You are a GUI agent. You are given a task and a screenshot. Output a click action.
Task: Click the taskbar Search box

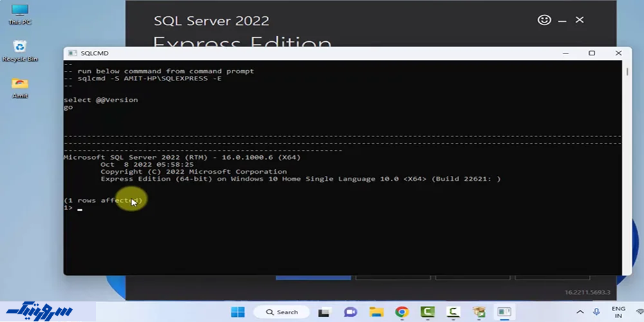pyautogui.click(x=282, y=312)
